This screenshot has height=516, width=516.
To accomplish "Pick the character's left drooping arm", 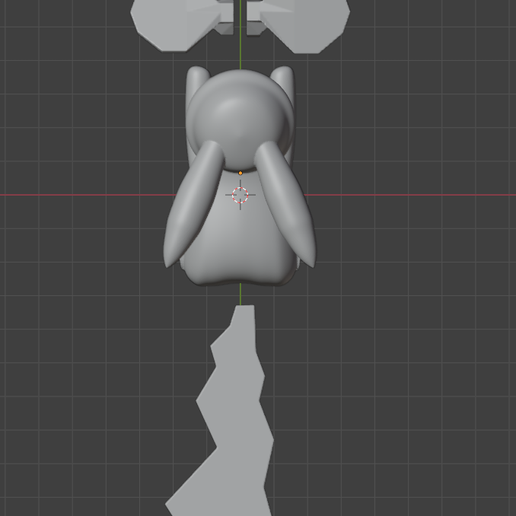I will pos(193,203).
